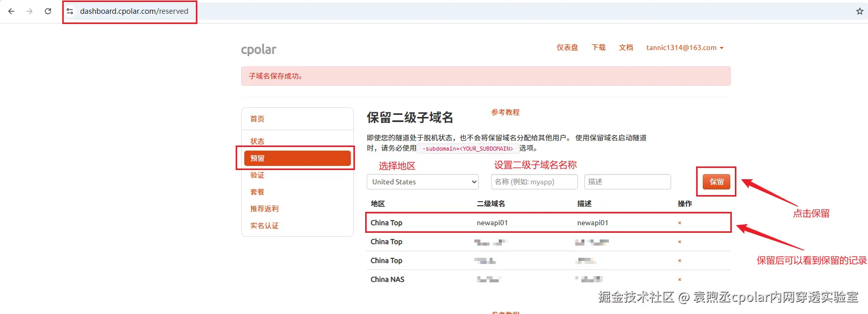The width and height of the screenshot is (868, 314).
Task: Bookmark this page with the star icon
Action: 859,11
